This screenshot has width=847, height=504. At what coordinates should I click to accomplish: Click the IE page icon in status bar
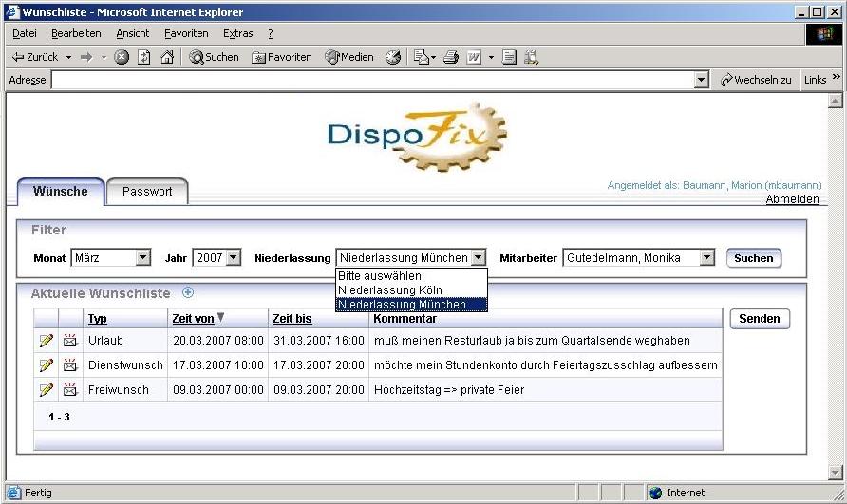tap(13, 493)
